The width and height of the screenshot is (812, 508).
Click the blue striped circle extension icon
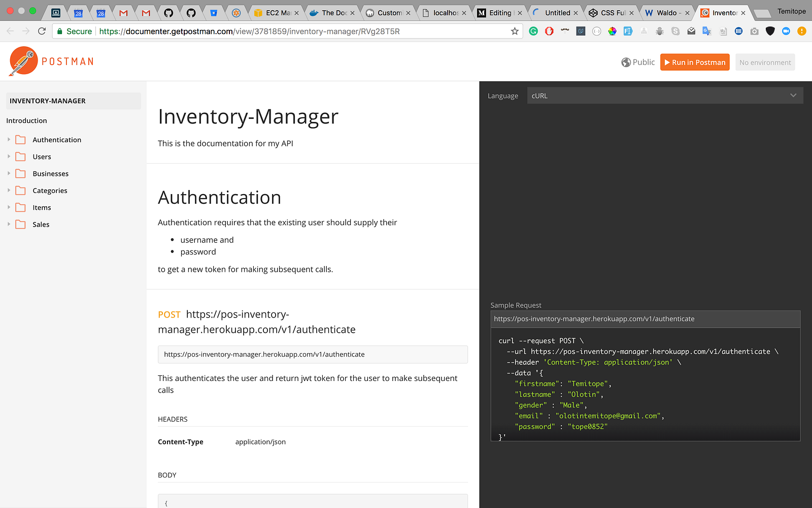point(739,31)
